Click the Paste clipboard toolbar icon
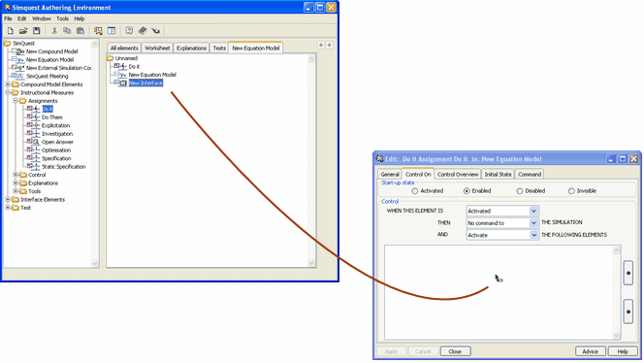The width and height of the screenshot is (644, 363). click(x=80, y=31)
